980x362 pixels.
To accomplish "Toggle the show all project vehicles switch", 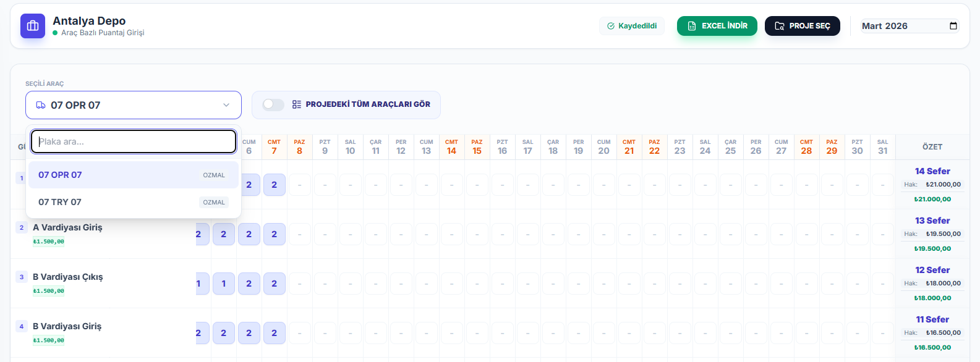I will [x=273, y=104].
